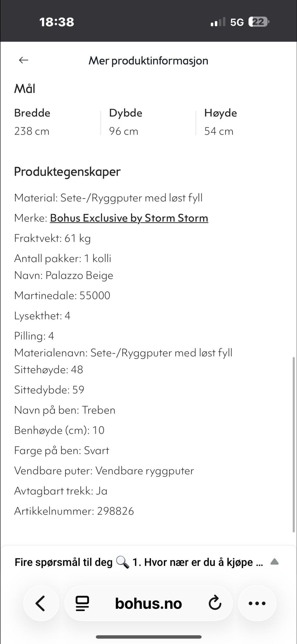Expand the Fire spørsmål til deg panel arrow
This screenshot has height=644, width=297.
tap(274, 562)
